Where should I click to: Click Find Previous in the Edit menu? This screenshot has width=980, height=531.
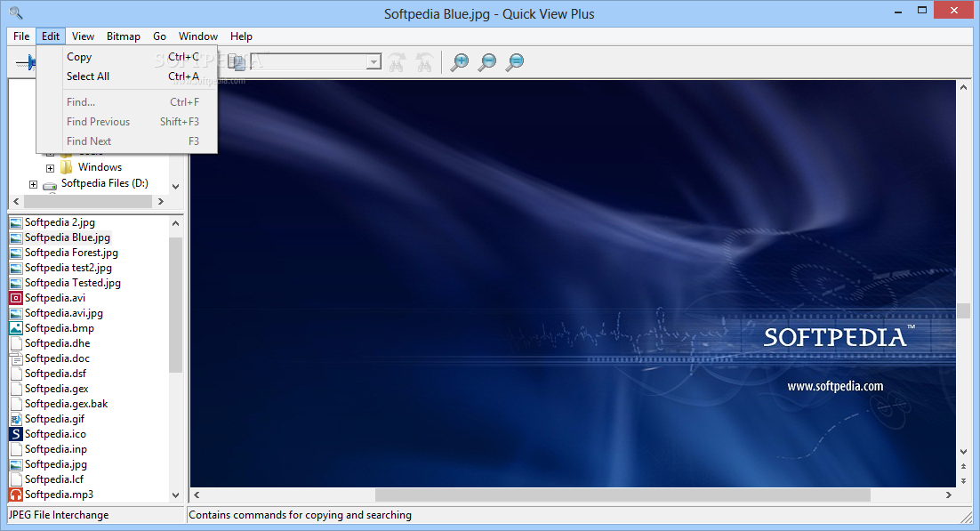(x=127, y=121)
